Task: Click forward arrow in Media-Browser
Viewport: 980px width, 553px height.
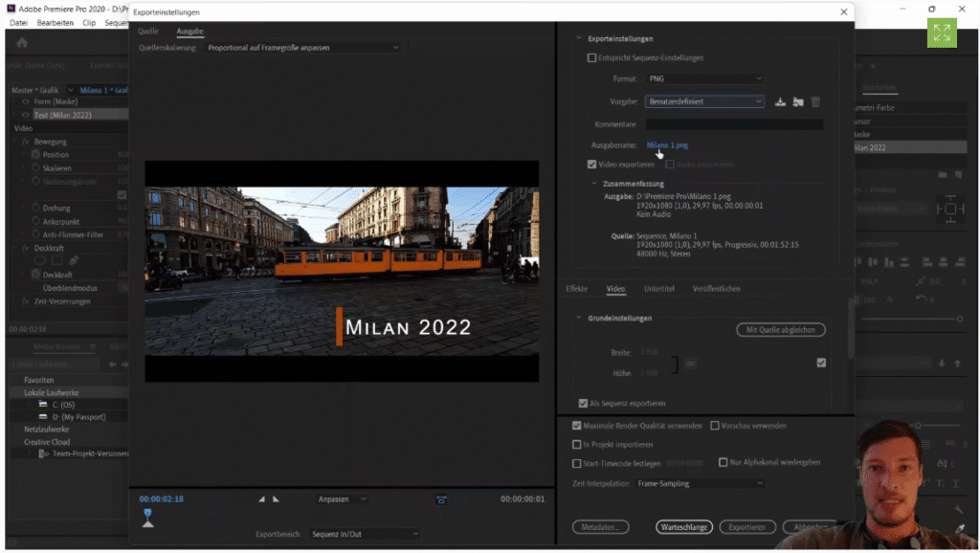Action: 124,365
